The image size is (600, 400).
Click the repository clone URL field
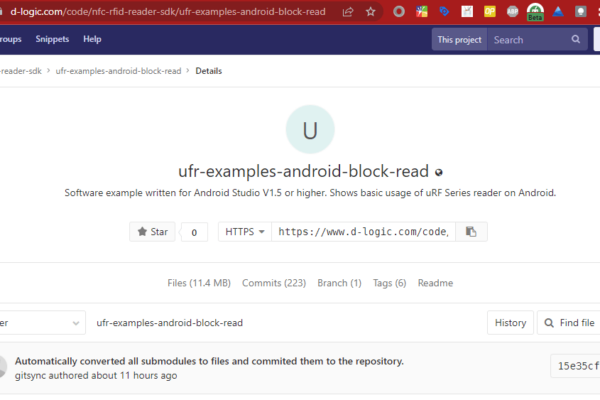(363, 232)
